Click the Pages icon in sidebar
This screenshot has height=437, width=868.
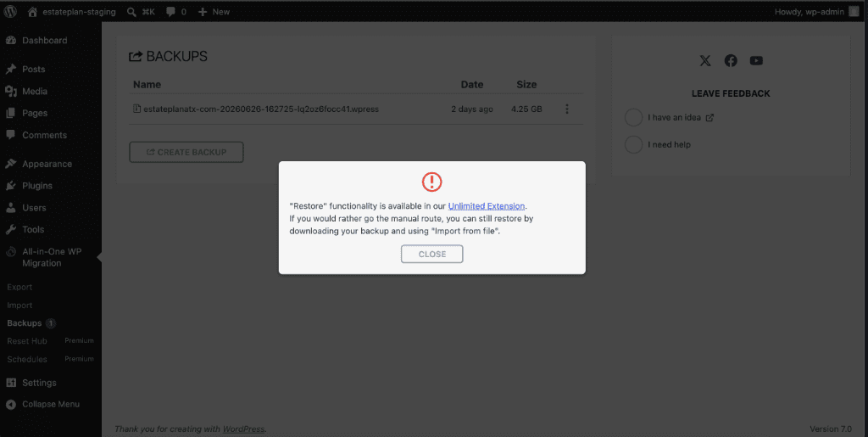click(10, 113)
